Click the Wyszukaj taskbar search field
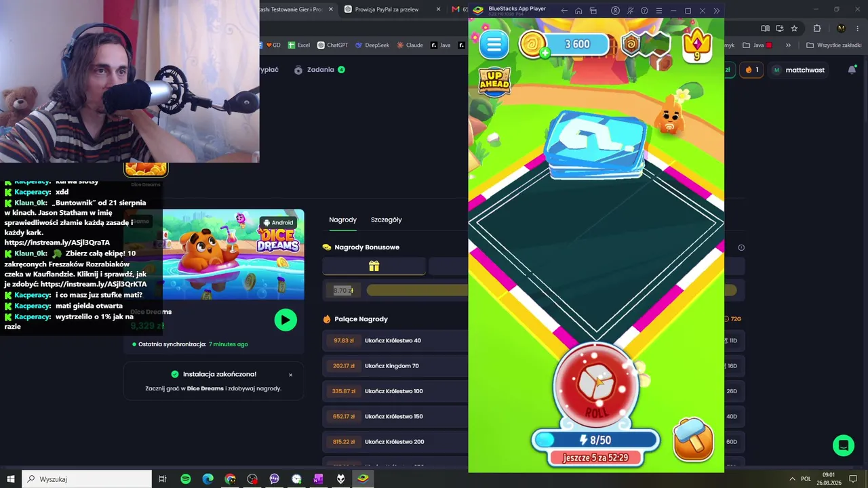868x488 pixels. 87,479
